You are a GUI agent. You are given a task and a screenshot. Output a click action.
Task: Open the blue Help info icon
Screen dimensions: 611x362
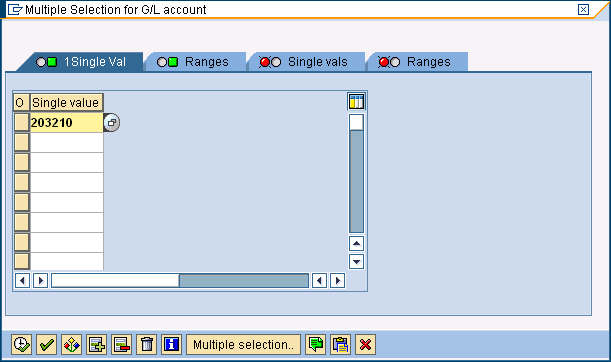[x=171, y=344]
